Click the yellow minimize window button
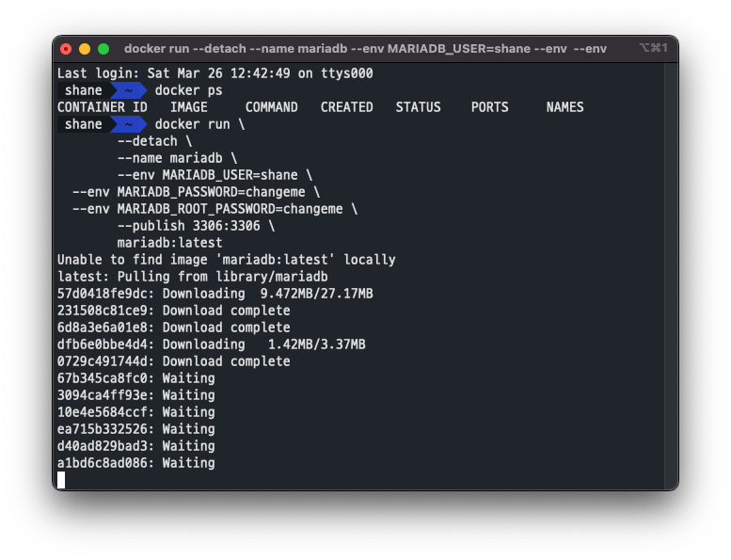 coord(85,49)
